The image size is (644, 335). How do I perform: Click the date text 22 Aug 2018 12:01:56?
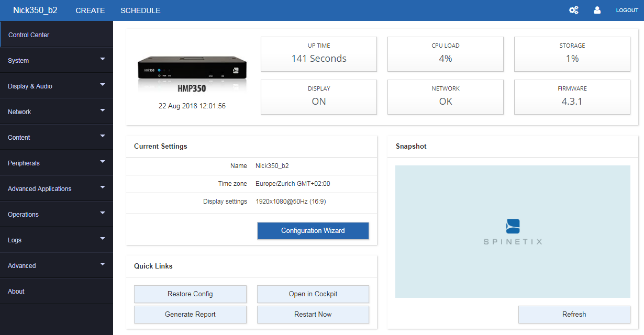pos(192,106)
